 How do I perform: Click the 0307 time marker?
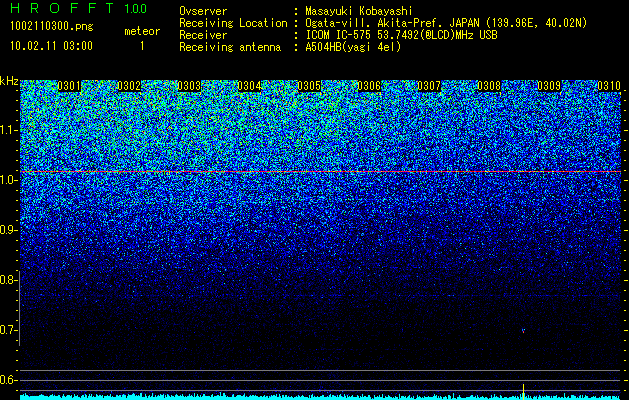429,86
